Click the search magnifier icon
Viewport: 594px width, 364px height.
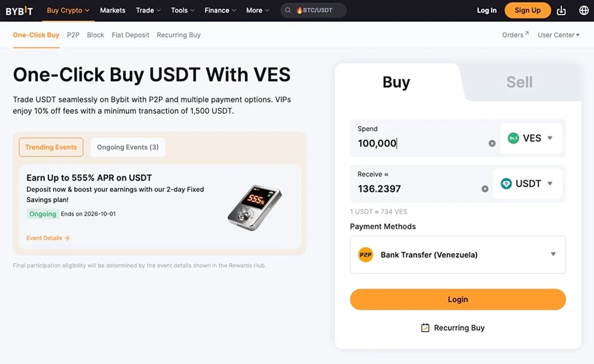pyautogui.click(x=288, y=11)
